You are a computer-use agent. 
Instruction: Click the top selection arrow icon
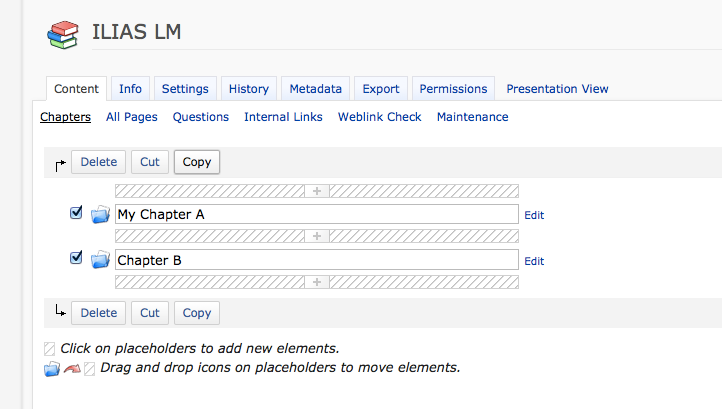[60, 163]
